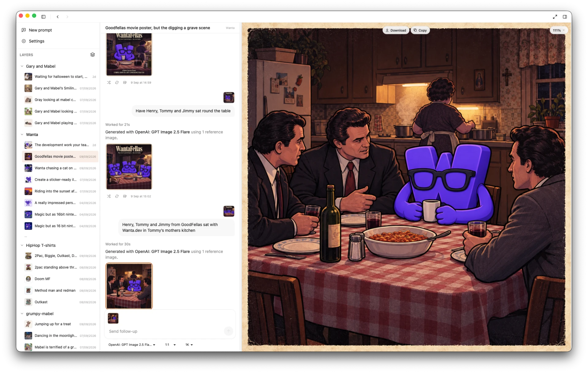Screen dimensions: 588x373
Task: Click the shuffle icon next to 9 Sep at 14:59
Action: click(109, 83)
